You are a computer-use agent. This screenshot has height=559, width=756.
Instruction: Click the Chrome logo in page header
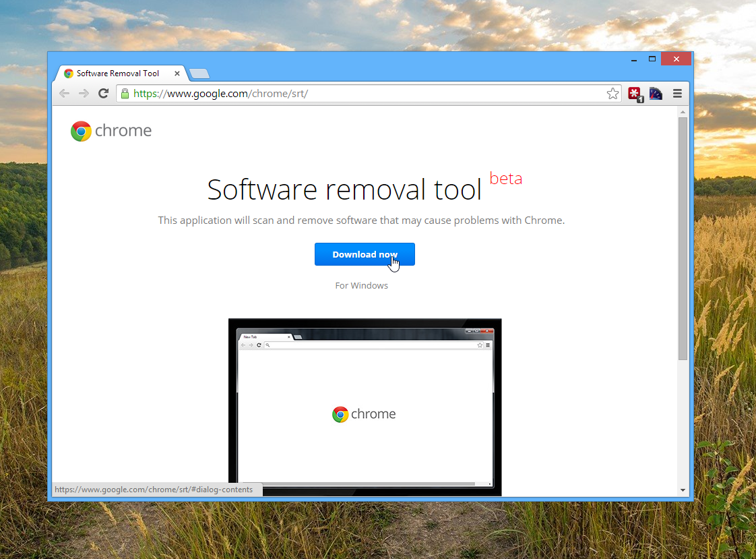pyautogui.click(x=111, y=131)
